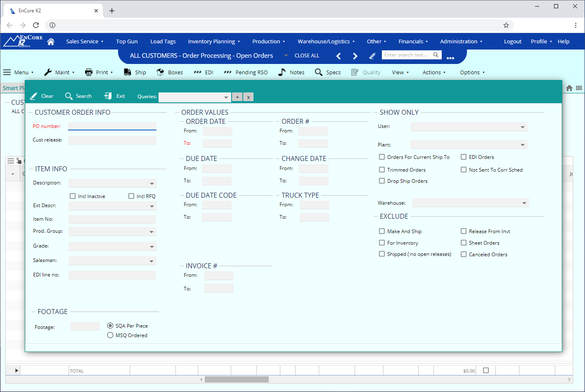Click the Boxes cube icon

[160, 72]
